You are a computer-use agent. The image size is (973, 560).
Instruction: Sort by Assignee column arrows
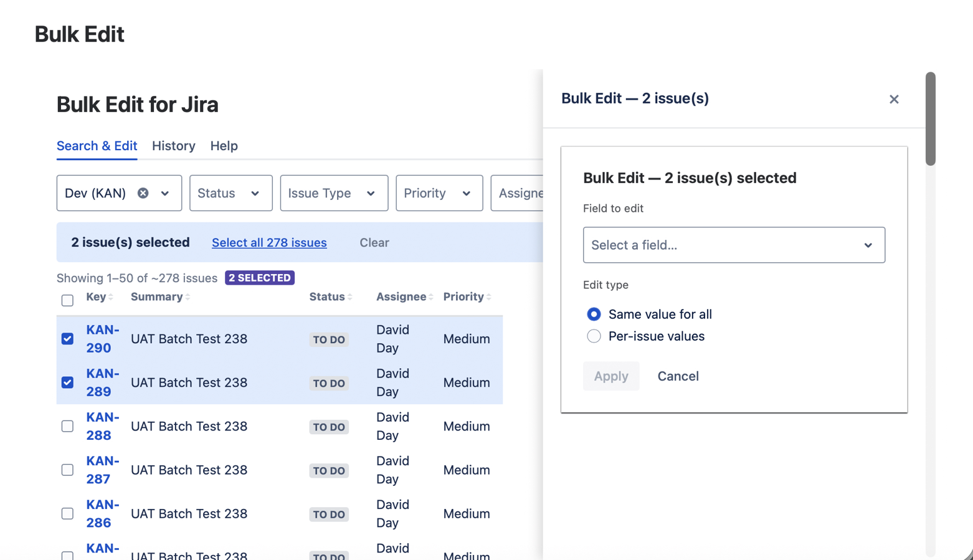pos(431,297)
